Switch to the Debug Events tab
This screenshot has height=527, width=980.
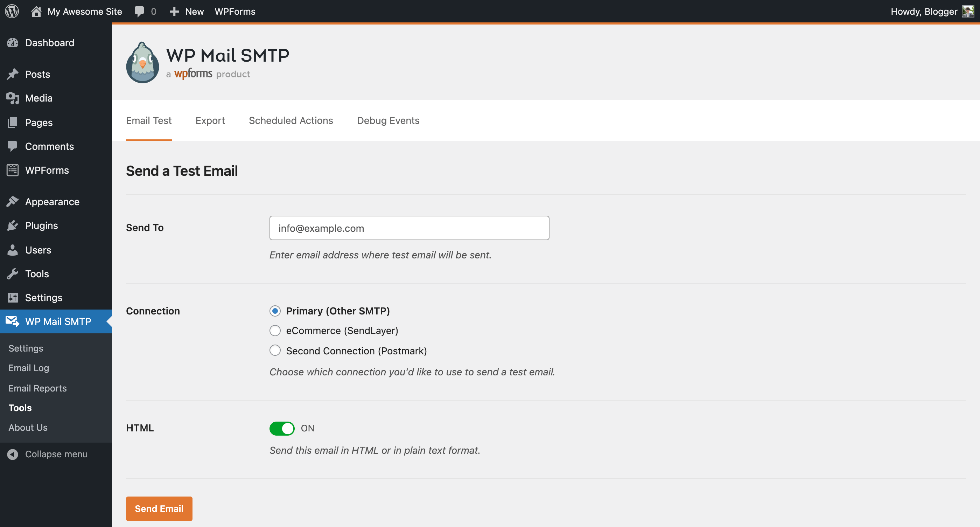(388, 121)
